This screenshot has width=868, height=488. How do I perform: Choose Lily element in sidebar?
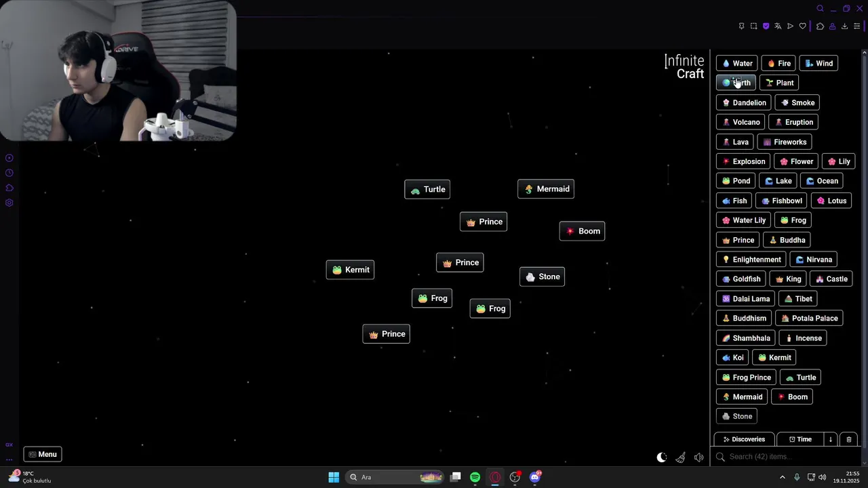click(x=839, y=161)
